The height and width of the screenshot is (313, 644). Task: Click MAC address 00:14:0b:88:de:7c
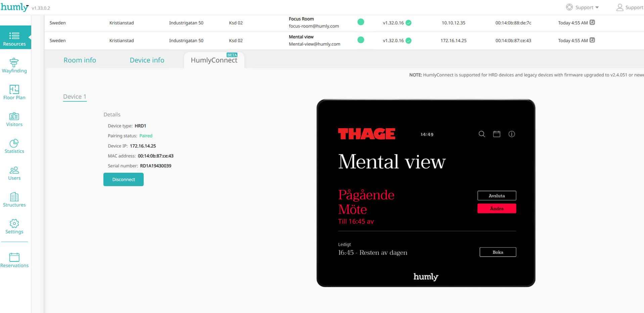(x=513, y=23)
